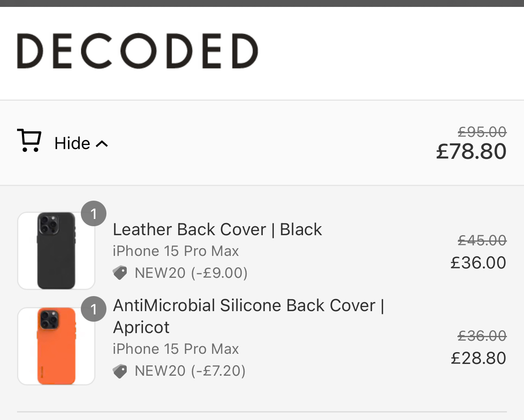Screen dimensions: 524x420
Task: Click iPhone 15 Pro Max under Leather cover
Action: pos(175,251)
